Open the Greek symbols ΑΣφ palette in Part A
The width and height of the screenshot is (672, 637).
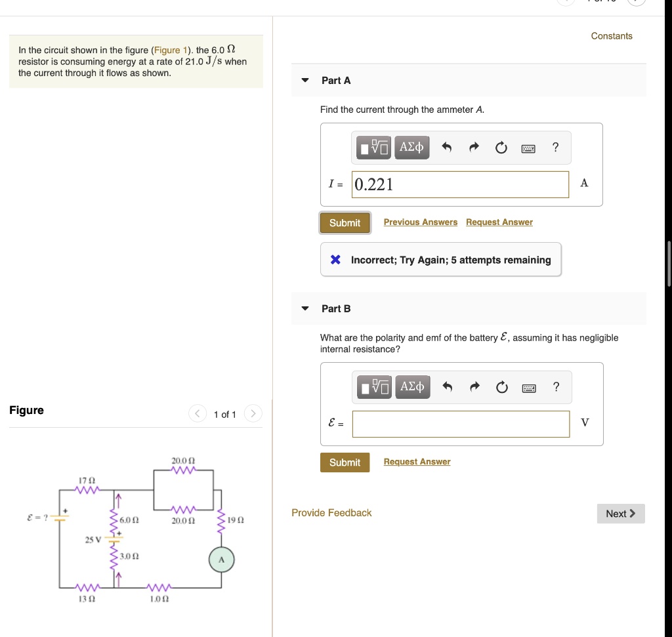tap(411, 148)
